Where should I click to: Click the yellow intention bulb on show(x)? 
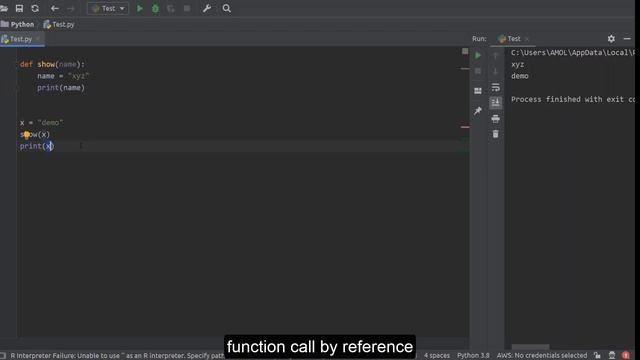[26, 135]
